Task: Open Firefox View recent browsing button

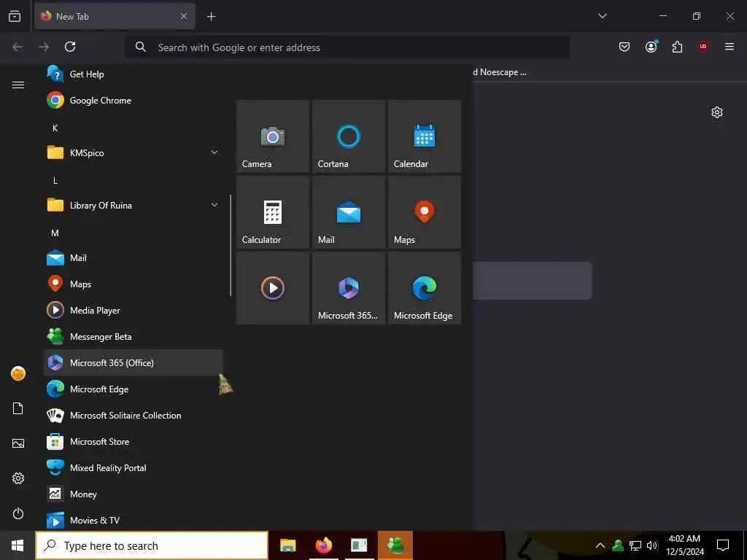Action: click(15, 16)
